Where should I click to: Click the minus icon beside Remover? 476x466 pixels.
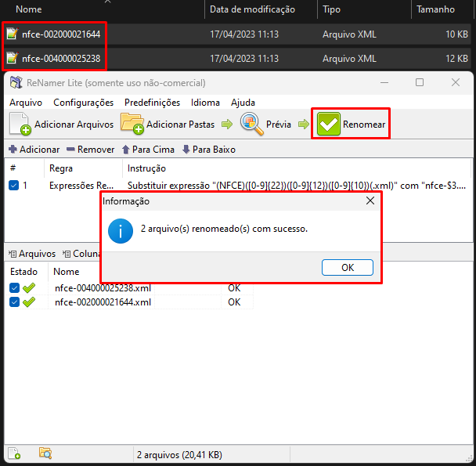pyautogui.click(x=70, y=149)
